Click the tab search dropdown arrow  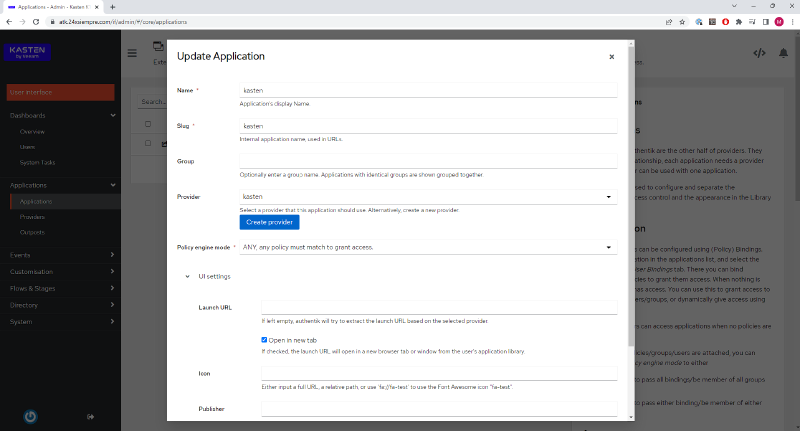(x=734, y=6)
